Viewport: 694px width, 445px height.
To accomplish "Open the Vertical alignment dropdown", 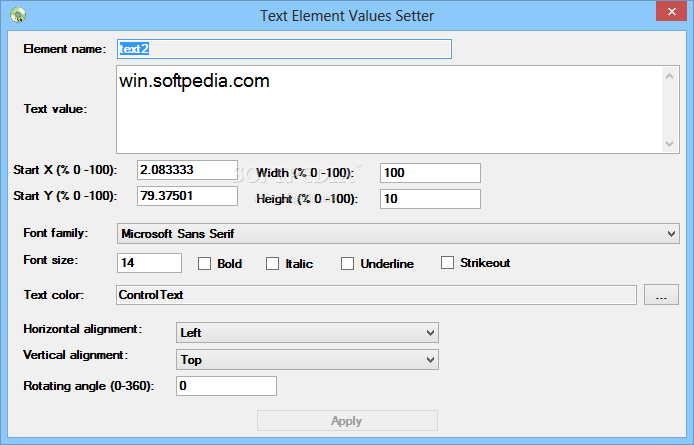I will click(x=307, y=360).
